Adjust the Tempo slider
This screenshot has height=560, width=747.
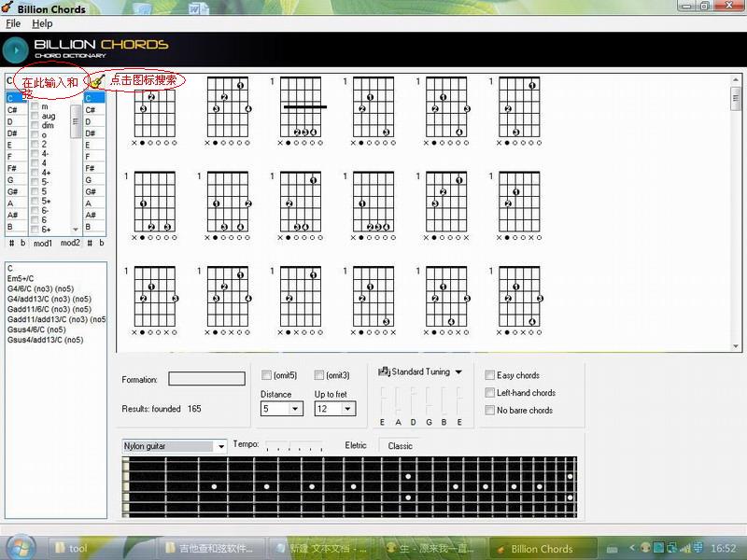[x=294, y=446]
